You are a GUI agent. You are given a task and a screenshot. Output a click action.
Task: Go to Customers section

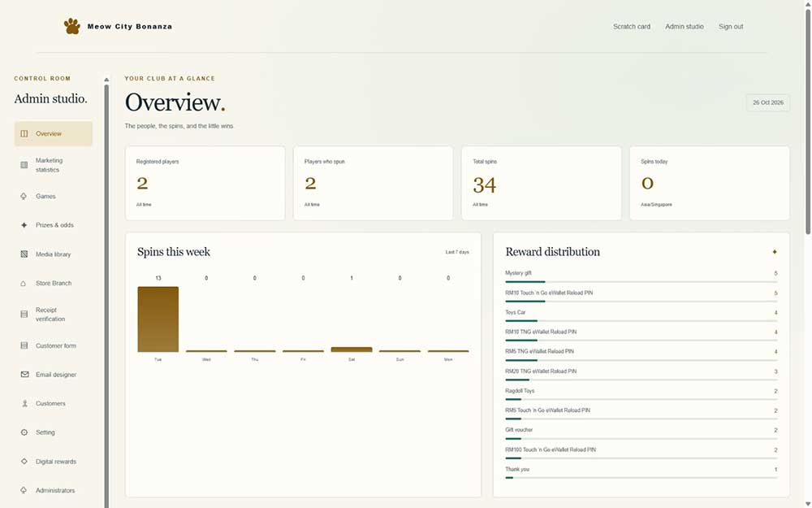(54, 403)
